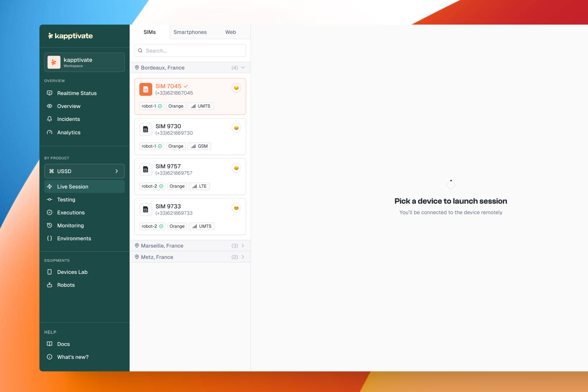Open the Testing page
Viewport: 588px width, 392px height.
pos(66,200)
